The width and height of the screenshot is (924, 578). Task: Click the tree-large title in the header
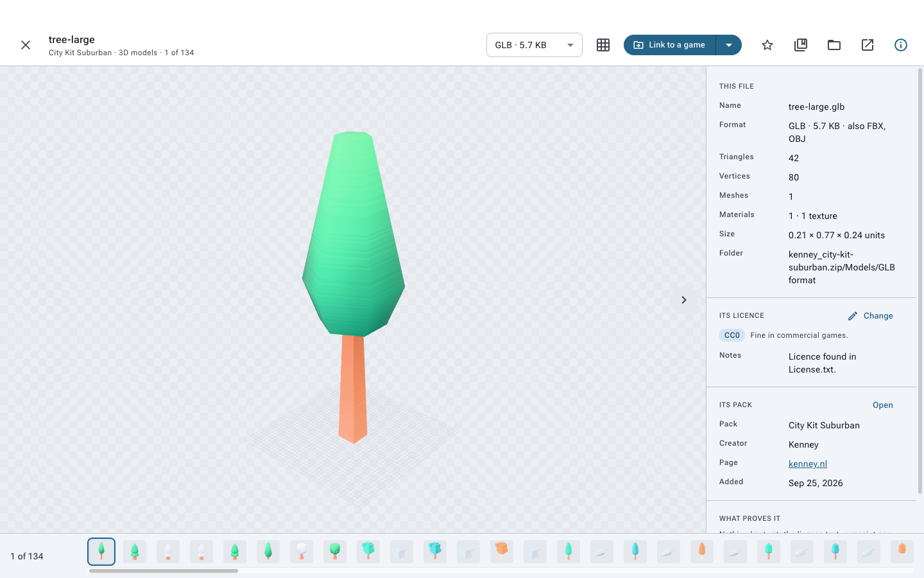(x=72, y=39)
